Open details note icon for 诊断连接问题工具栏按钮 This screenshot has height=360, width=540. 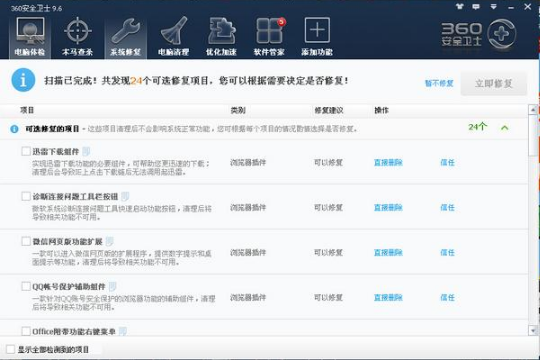(125, 196)
